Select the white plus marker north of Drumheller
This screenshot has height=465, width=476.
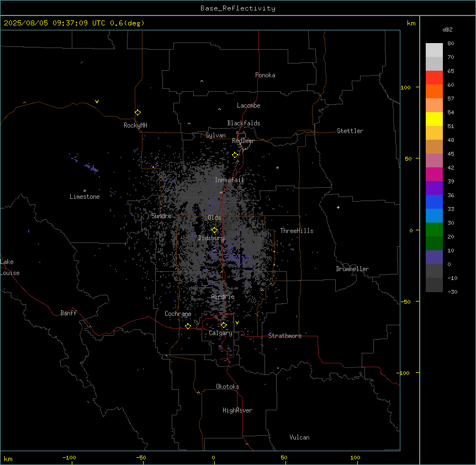[338, 207]
